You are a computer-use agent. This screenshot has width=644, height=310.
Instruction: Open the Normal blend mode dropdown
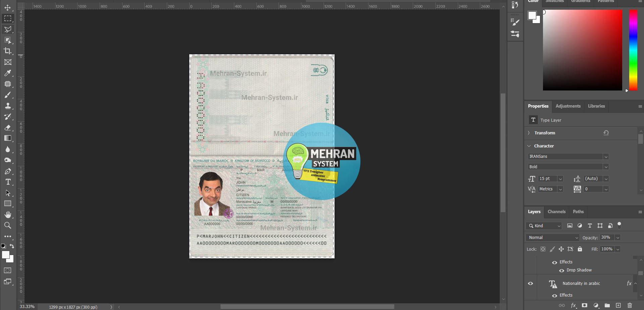[x=552, y=238]
